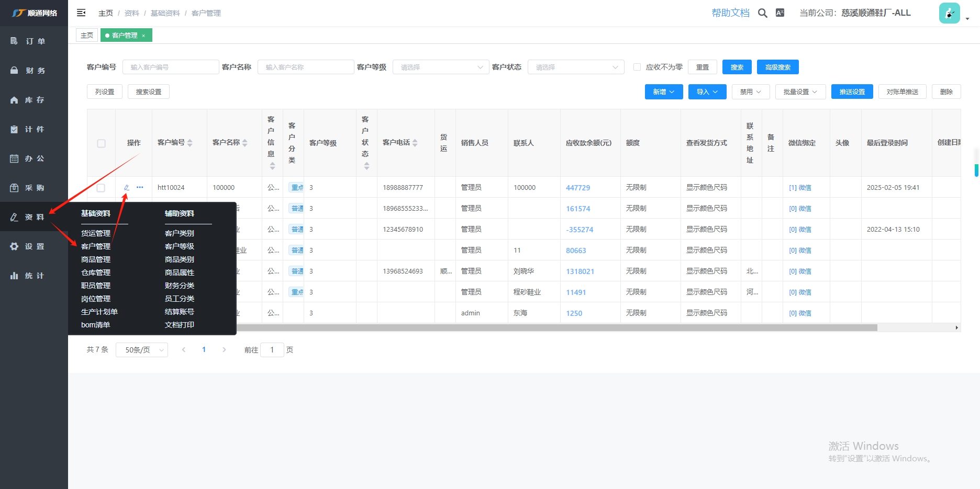Click scrollbar right arrow of table
Screen dimensions: 980x489
pos(957,327)
